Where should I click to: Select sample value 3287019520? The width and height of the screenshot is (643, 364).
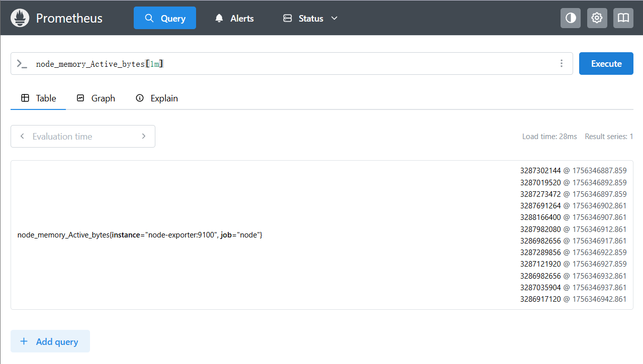click(540, 182)
